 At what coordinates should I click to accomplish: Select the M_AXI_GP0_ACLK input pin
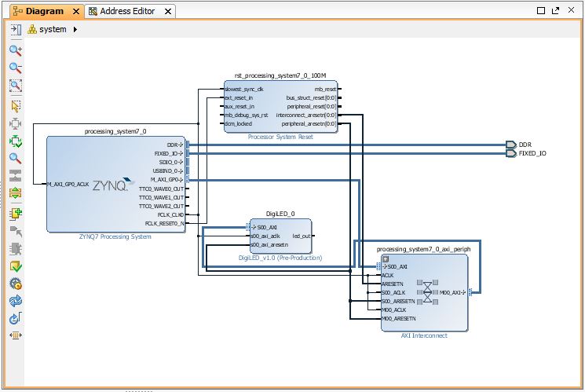[x=68, y=184]
